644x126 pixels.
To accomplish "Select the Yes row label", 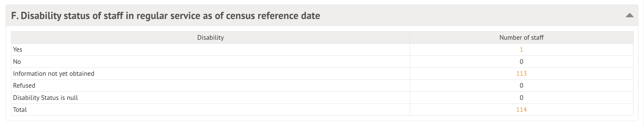I will [x=18, y=49].
